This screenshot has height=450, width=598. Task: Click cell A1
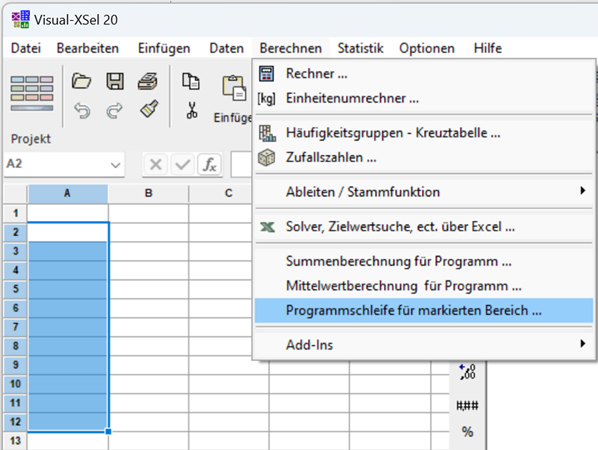pos(68,213)
